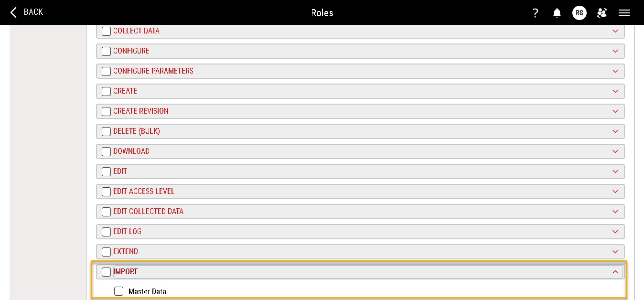The height and width of the screenshot is (300, 644).
Task: Collapse the IMPORT section chevron
Action: 615,272
